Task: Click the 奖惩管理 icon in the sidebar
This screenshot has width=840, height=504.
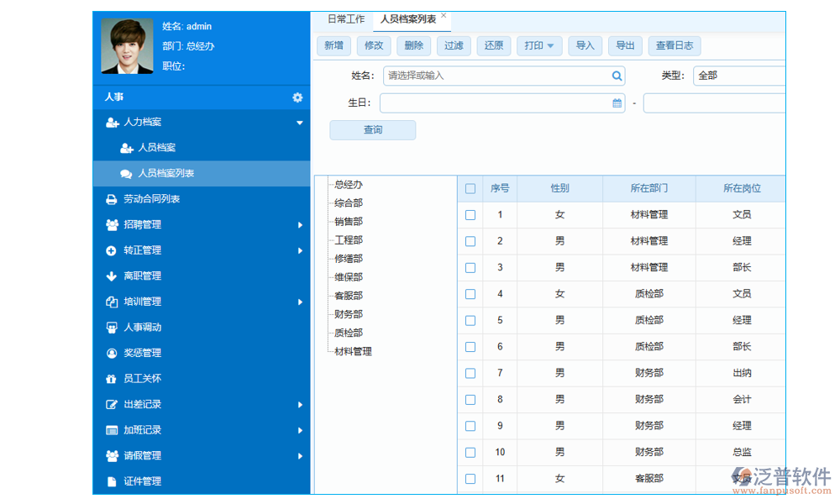Action: click(x=110, y=353)
